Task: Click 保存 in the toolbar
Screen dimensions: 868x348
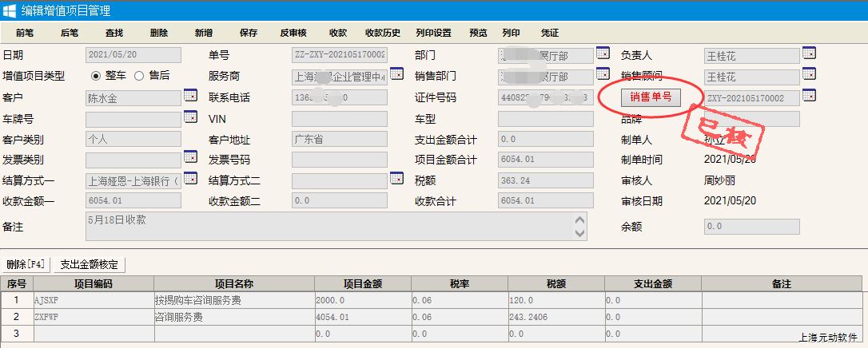Action: [x=249, y=33]
